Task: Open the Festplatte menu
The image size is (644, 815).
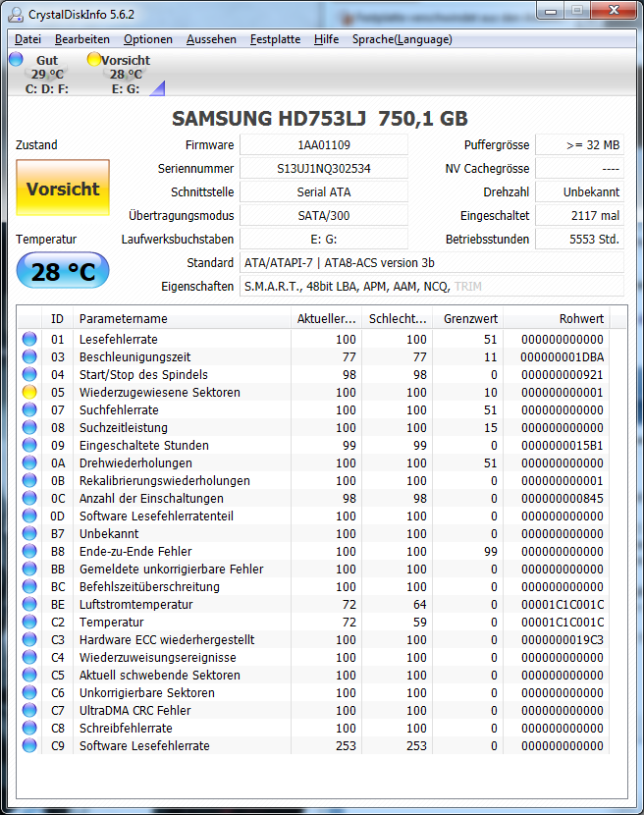Action: point(276,39)
